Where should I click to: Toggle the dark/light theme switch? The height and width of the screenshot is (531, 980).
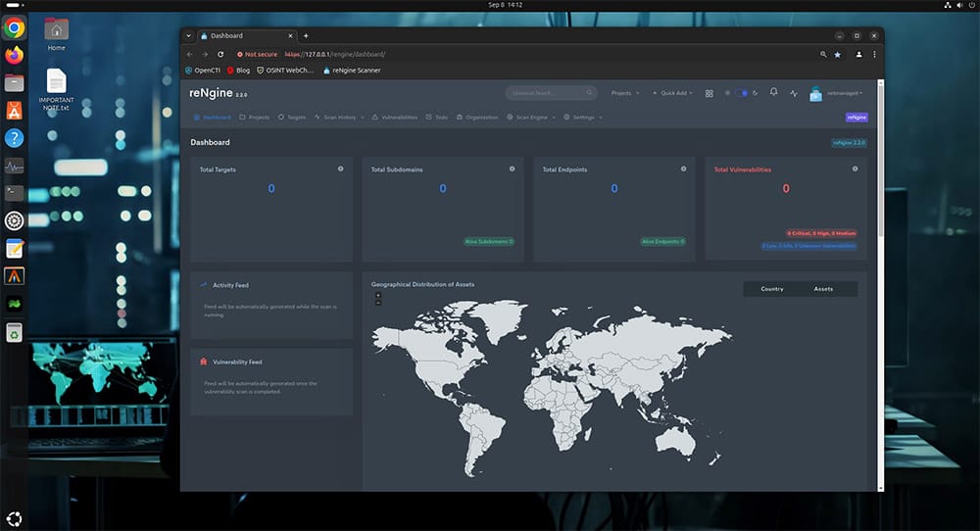(742, 93)
